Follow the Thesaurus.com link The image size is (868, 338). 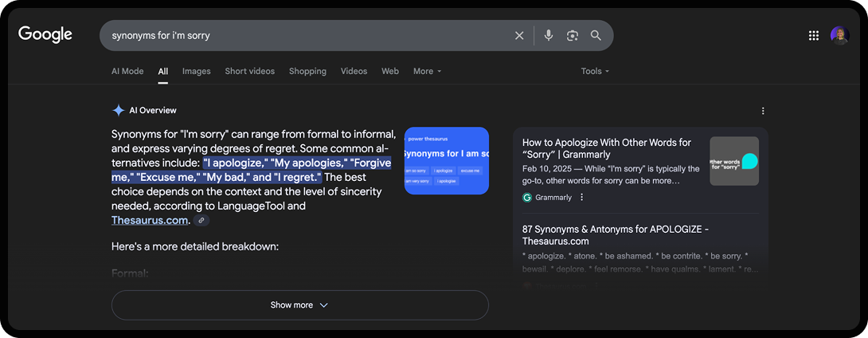click(150, 220)
